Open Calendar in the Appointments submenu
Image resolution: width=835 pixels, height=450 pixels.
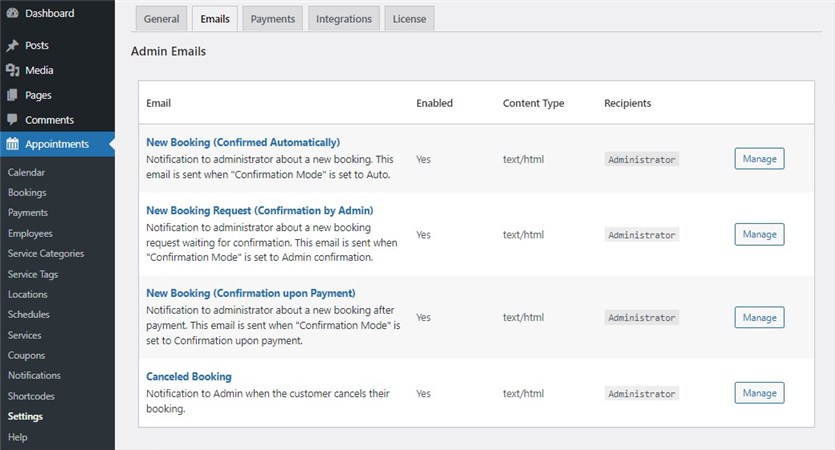click(26, 173)
